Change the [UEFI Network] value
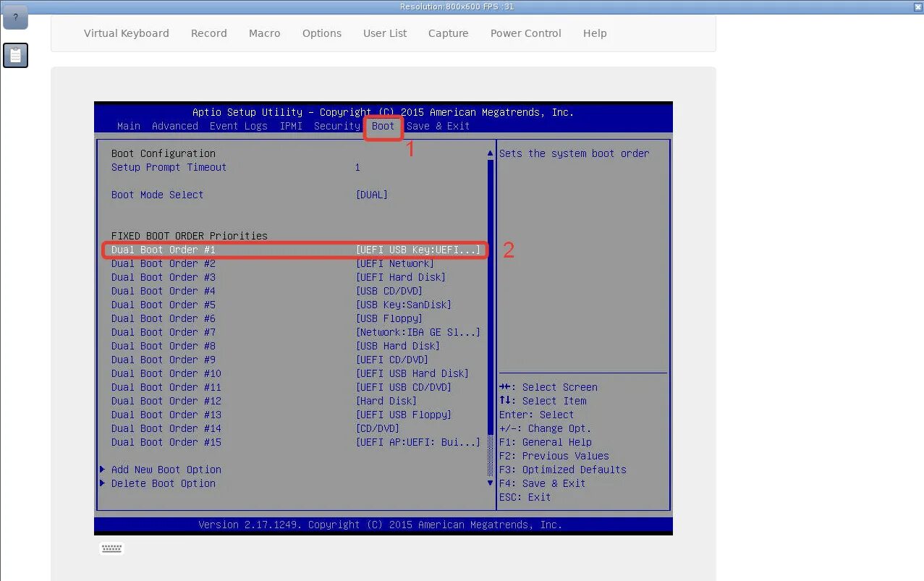 click(x=395, y=263)
